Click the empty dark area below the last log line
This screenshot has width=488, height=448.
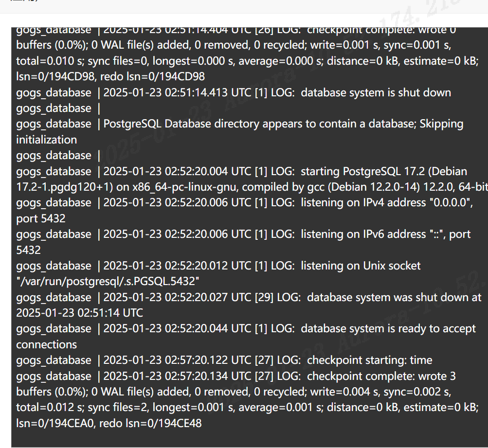pos(249,439)
